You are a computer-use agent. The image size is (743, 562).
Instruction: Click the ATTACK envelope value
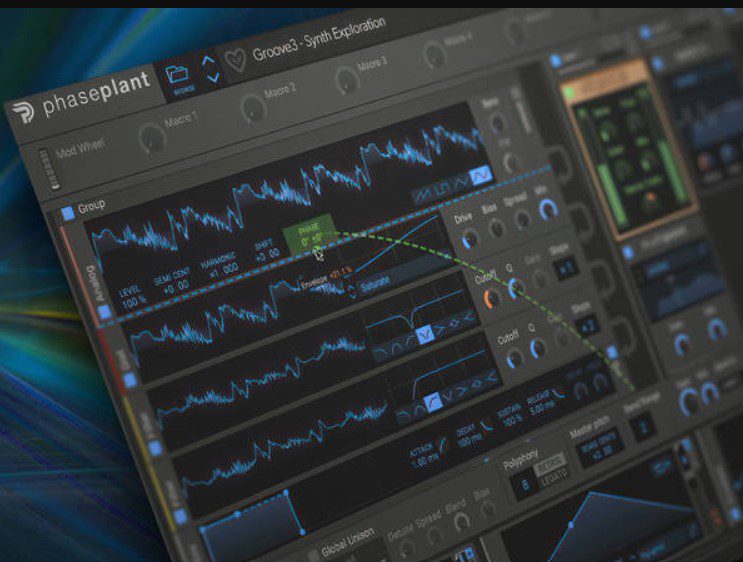(x=423, y=454)
